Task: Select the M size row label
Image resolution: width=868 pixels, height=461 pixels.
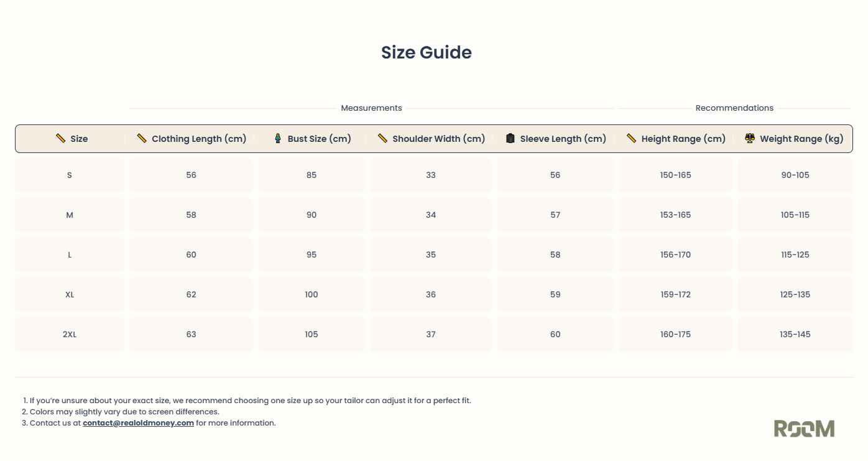Action: (x=70, y=215)
